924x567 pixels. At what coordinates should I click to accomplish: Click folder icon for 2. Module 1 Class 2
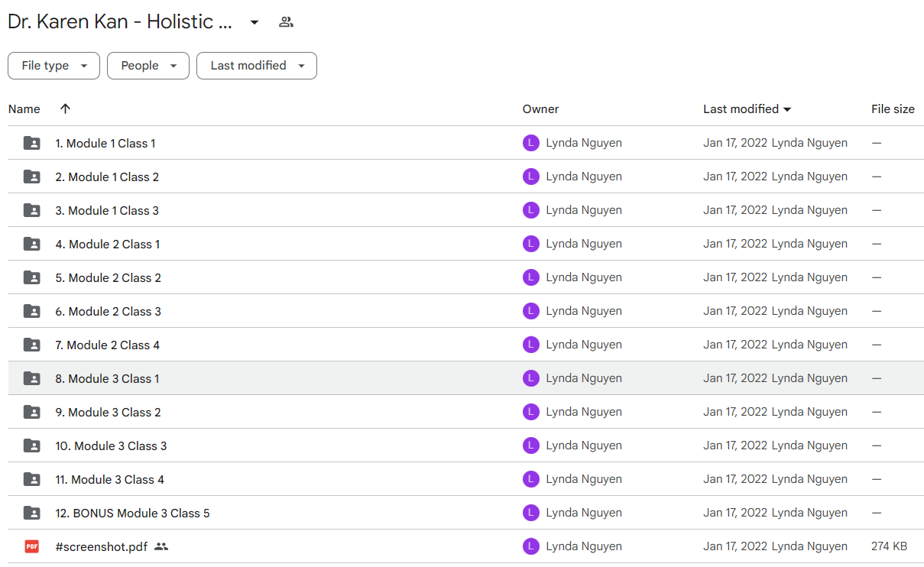tap(31, 177)
